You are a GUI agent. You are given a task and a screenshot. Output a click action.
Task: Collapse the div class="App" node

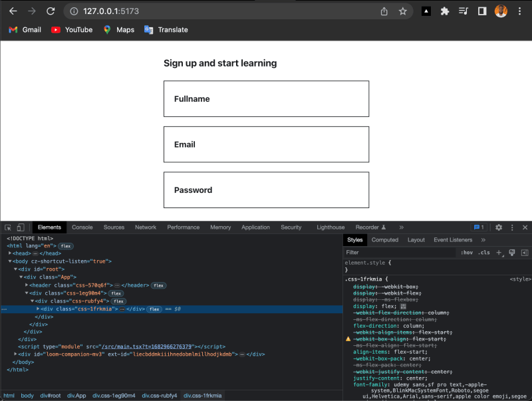click(21, 277)
